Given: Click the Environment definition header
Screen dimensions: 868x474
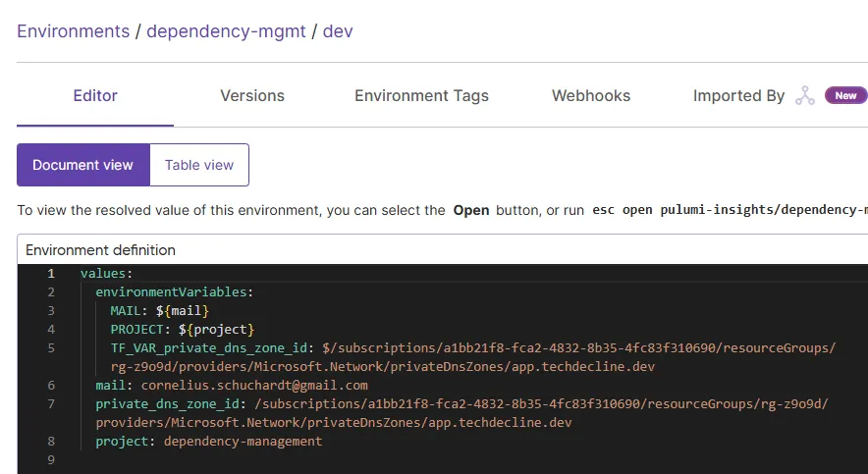Looking at the screenshot, I should tap(100, 250).
